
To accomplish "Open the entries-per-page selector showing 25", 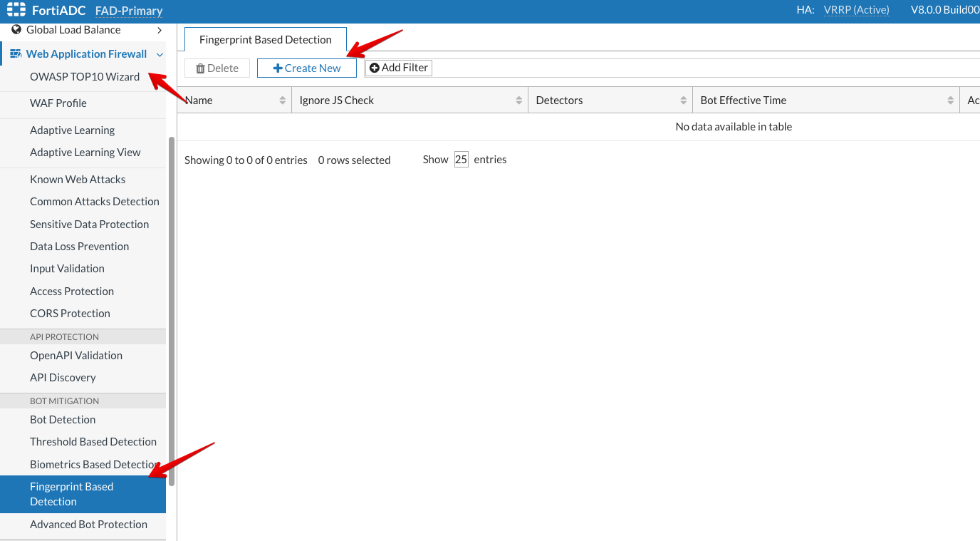I will point(461,160).
